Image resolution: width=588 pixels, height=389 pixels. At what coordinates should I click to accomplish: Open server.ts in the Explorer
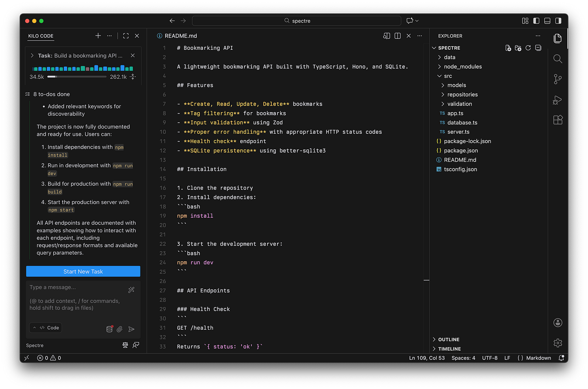coord(458,132)
